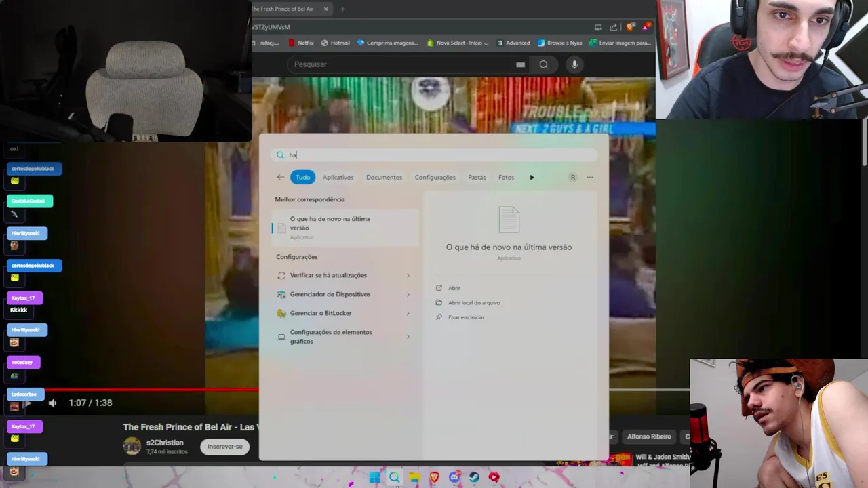This screenshot has width=868, height=488.
Task: Click YouTube voice search microphone icon
Action: 574,64
